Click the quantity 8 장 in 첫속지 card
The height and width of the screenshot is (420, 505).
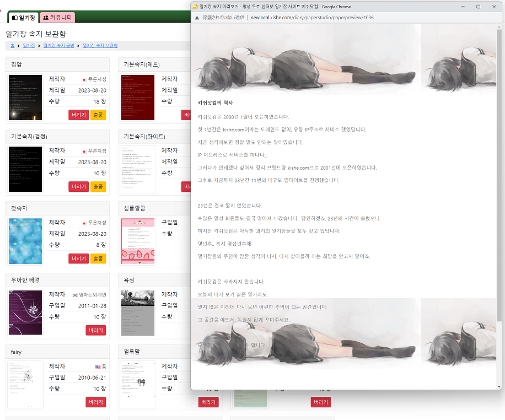[101, 245]
